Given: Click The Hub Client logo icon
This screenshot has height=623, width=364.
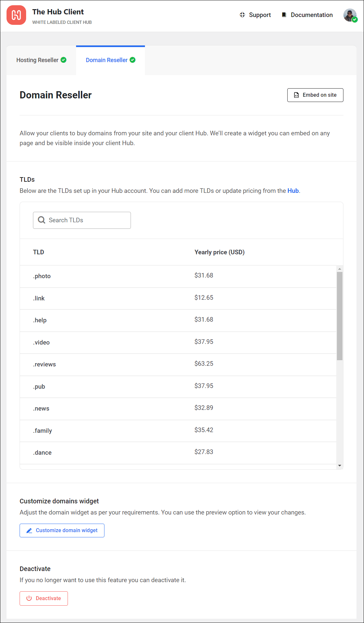Looking at the screenshot, I should 16,15.
